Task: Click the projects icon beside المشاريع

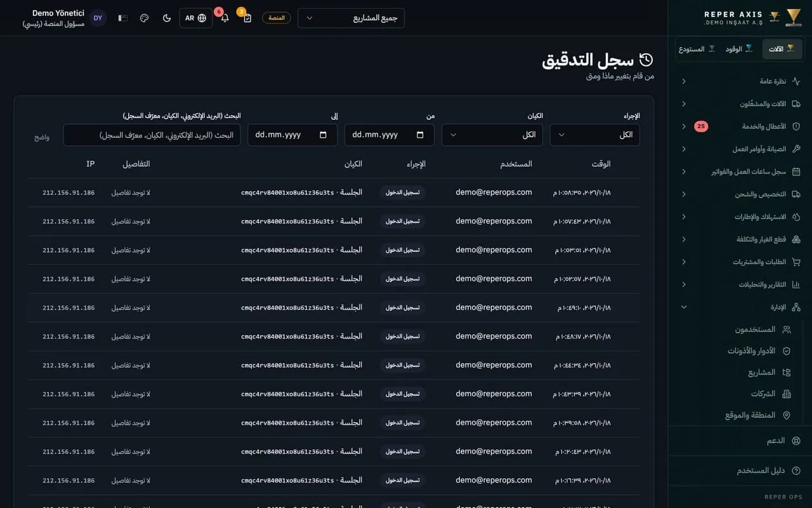Action: (787, 372)
